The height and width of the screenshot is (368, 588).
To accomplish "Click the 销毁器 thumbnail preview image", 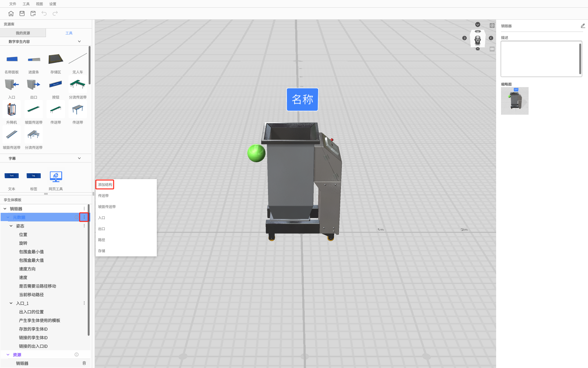I will coord(514,101).
